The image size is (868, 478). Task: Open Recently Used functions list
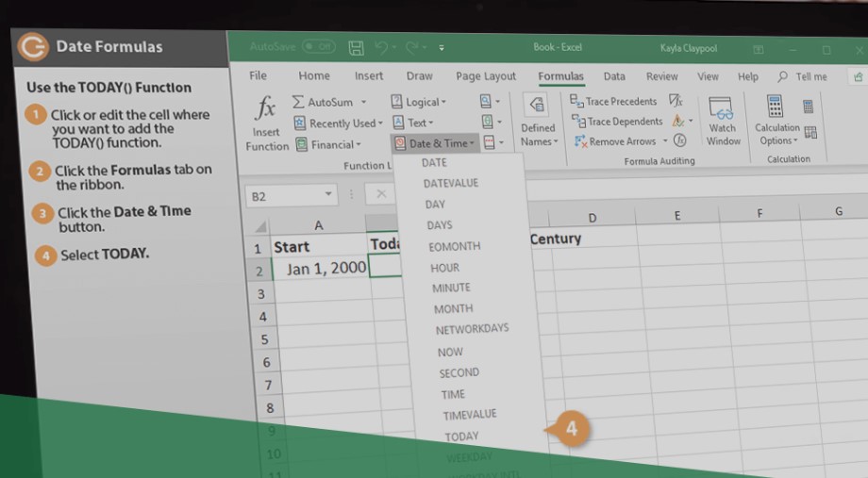tap(338, 124)
